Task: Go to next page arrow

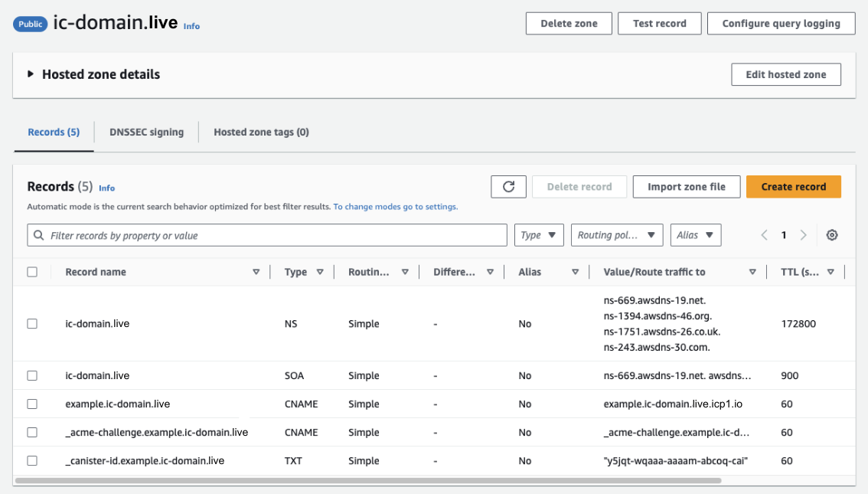Action: coord(803,235)
